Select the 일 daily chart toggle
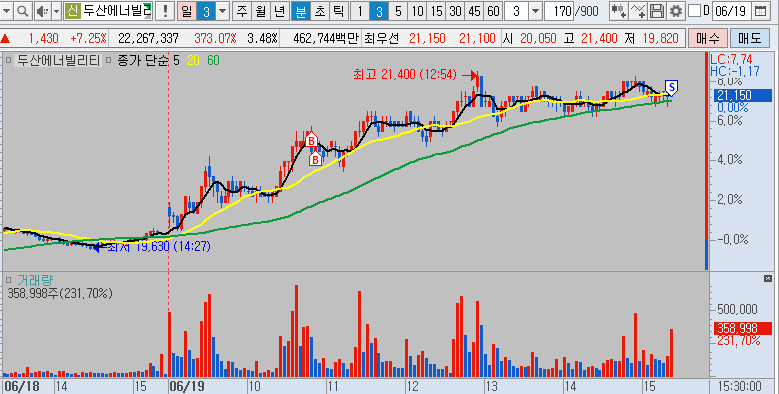779x394 pixels. pos(187,11)
